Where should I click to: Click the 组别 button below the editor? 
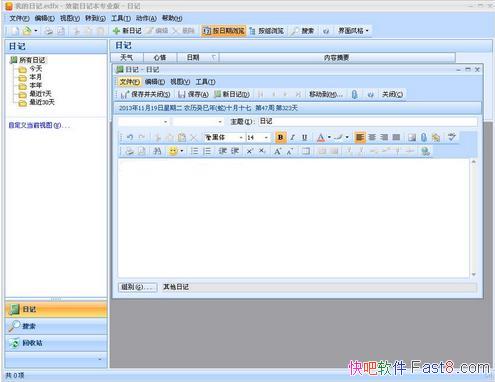138,287
